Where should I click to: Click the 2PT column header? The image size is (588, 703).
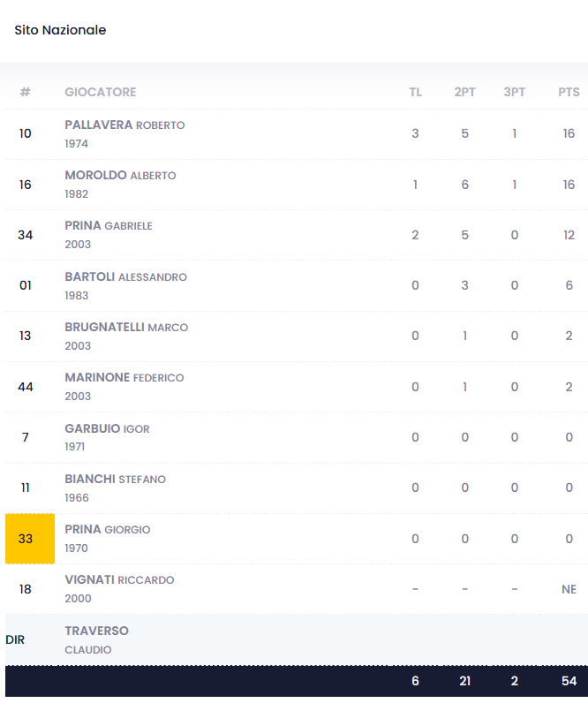tap(464, 92)
